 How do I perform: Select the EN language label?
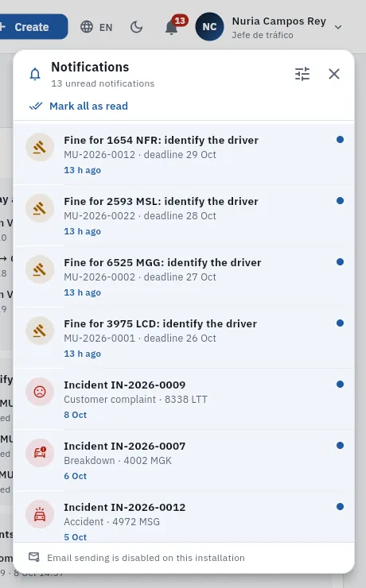pyautogui.click(x=106, y=27)
